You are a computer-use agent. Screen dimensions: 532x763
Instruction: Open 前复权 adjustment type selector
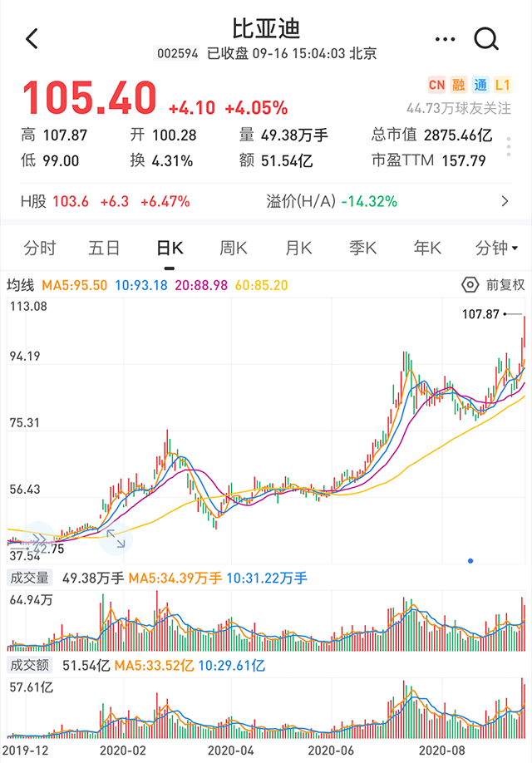coord(505,284)
